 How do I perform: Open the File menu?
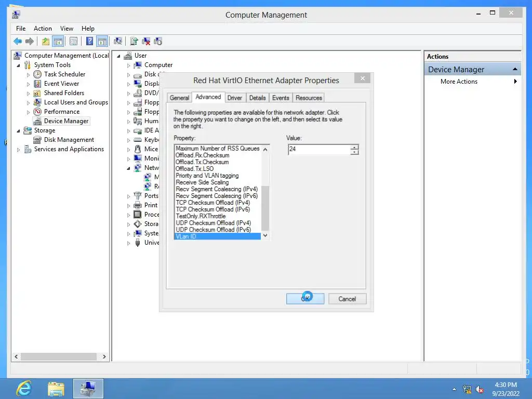(x=21, y=29)
